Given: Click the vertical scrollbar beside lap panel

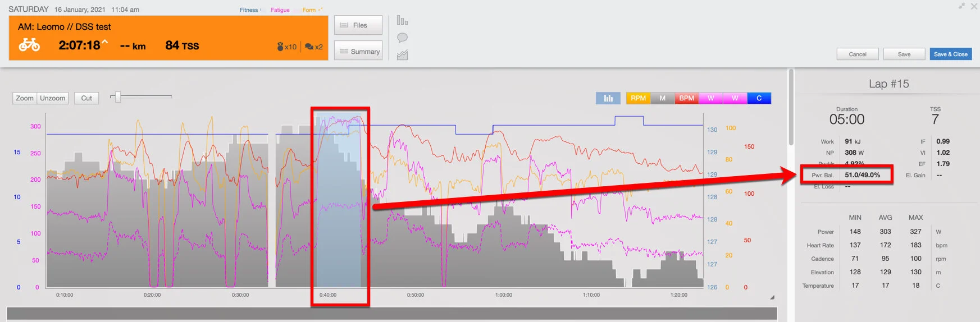Looking at the screenshot, I should (x=791, y=107).
